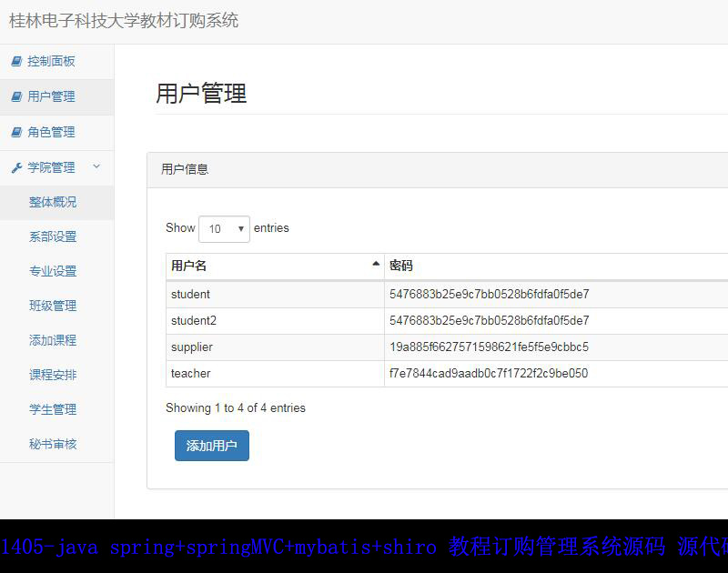
Task: Go to 系部设置 submenu item
Action: point(53,236)
